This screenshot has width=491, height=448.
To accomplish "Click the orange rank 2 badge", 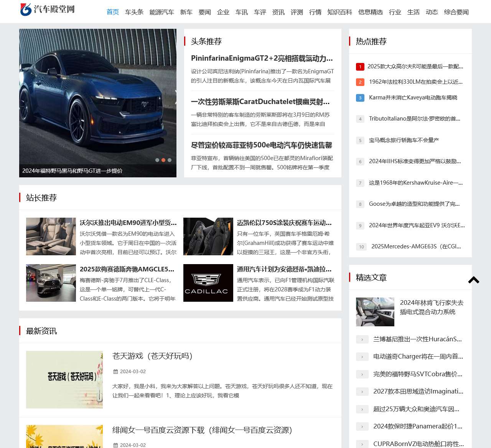I will [x=360, y=82].
